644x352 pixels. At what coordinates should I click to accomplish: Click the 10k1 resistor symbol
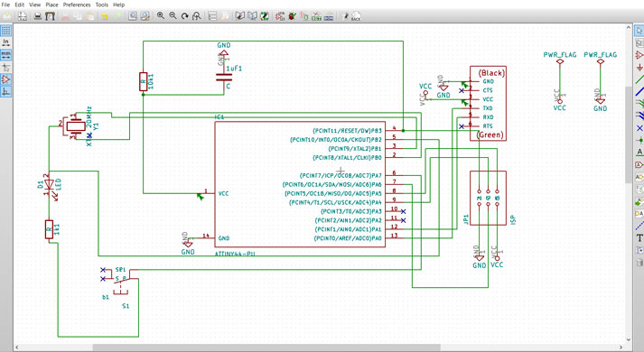(x=143, y=81)
